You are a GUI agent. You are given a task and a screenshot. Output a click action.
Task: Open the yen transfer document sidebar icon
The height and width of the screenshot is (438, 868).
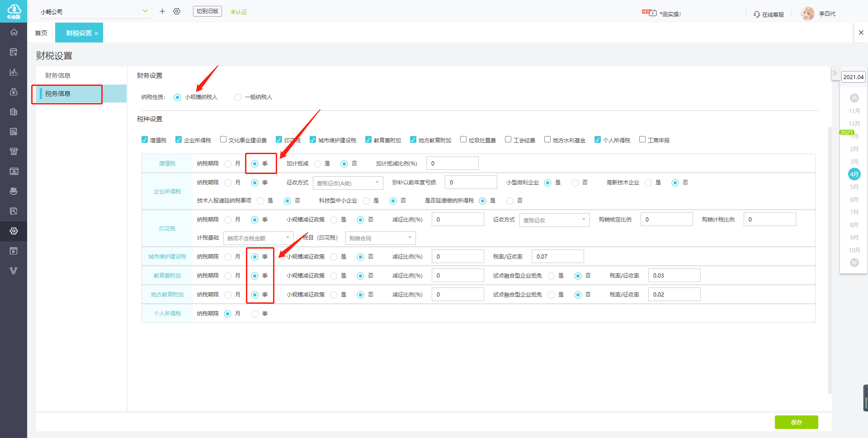(14, 211)
